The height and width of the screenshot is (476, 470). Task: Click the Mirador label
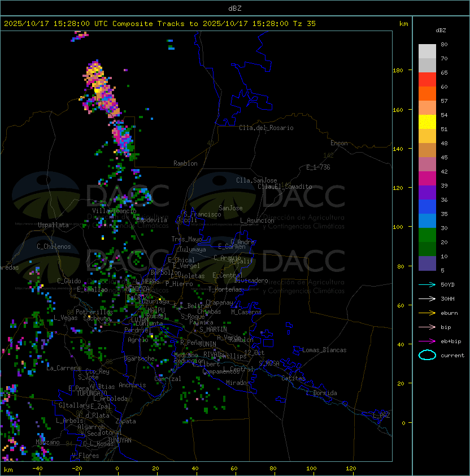pyautogui.click(x=238, y=383)
